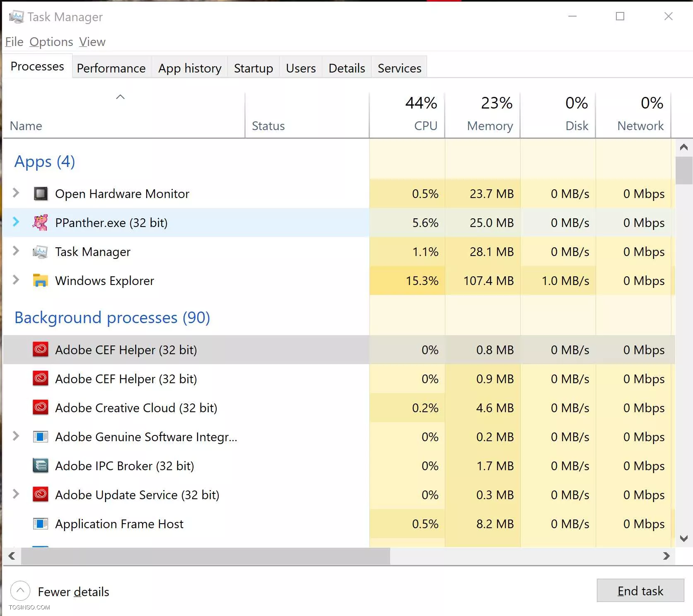
Task: Click the horizontal scrollbar left arrow
Action: [x=12, y=556]
